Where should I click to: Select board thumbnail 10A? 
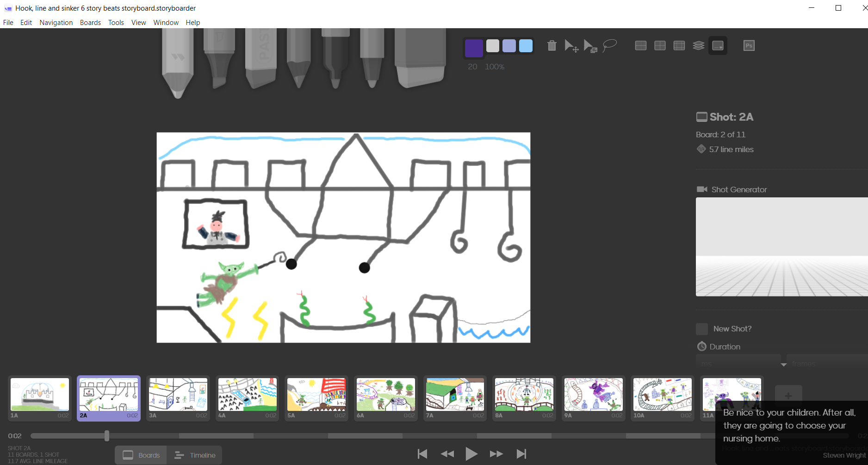pos(663,398)
